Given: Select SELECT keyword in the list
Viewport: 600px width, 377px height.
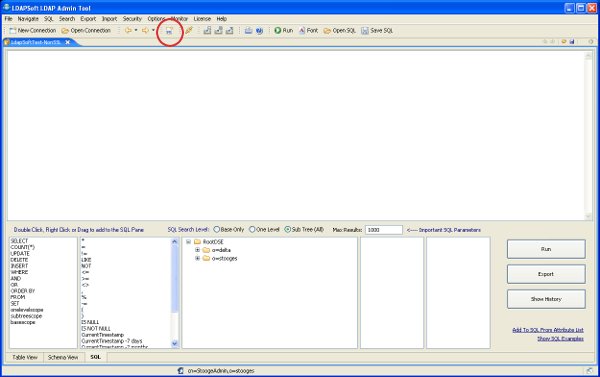Looking at the screenshot, I should pyautogui.click(x=20, y=241).
